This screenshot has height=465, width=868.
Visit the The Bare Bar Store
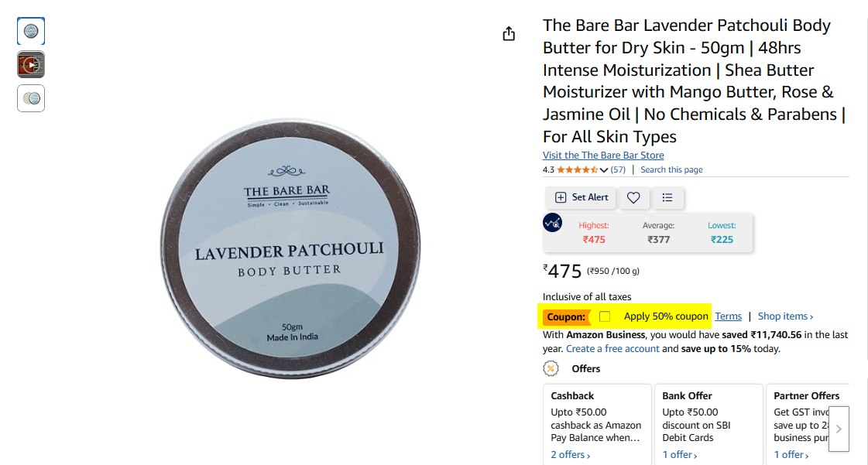tap(603, 156)
